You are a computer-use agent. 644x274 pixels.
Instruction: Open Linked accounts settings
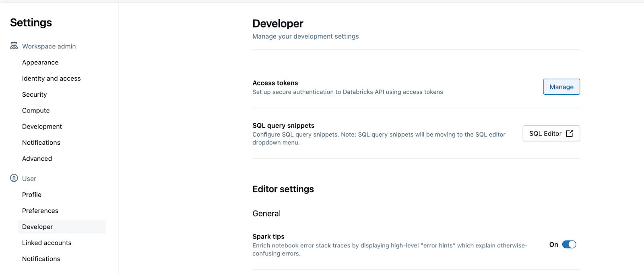[47, 243]
